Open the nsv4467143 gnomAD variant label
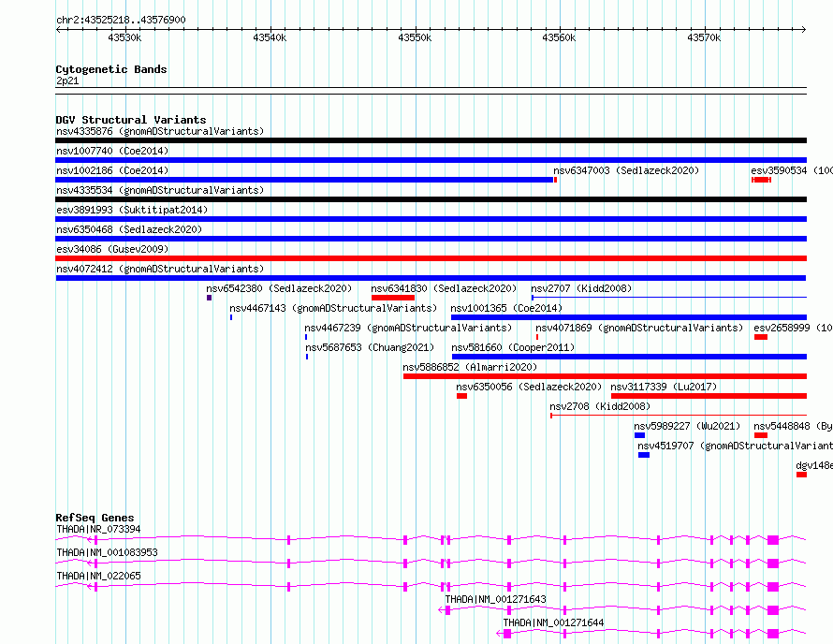Viewport: 833px width, 644px height. [333, 308]
